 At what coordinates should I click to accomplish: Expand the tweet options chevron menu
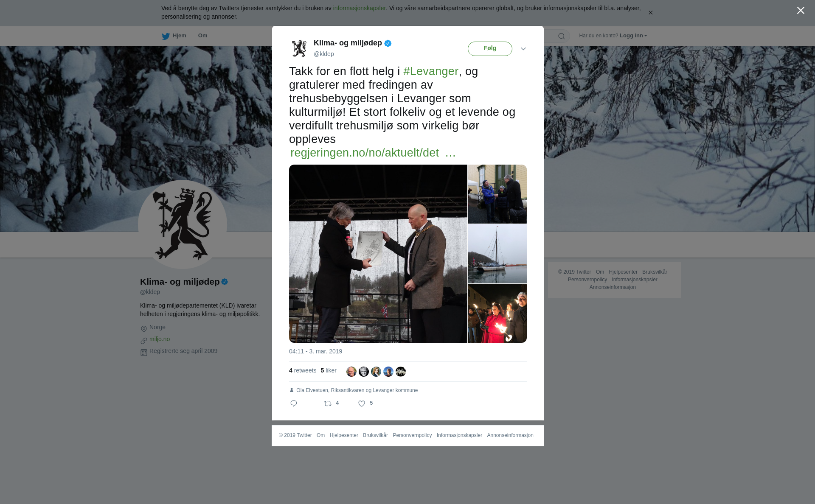click(x=523, y=49)
